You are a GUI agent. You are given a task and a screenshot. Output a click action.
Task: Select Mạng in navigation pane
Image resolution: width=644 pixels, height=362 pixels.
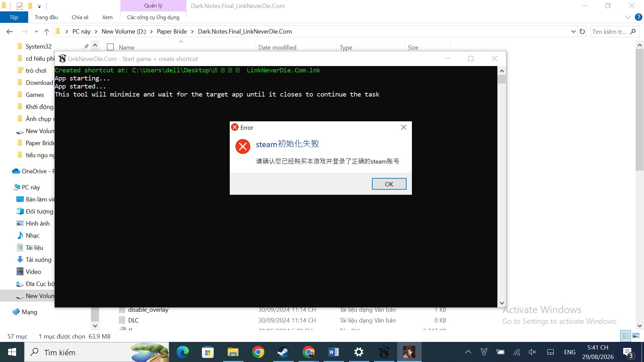point(29,312)
